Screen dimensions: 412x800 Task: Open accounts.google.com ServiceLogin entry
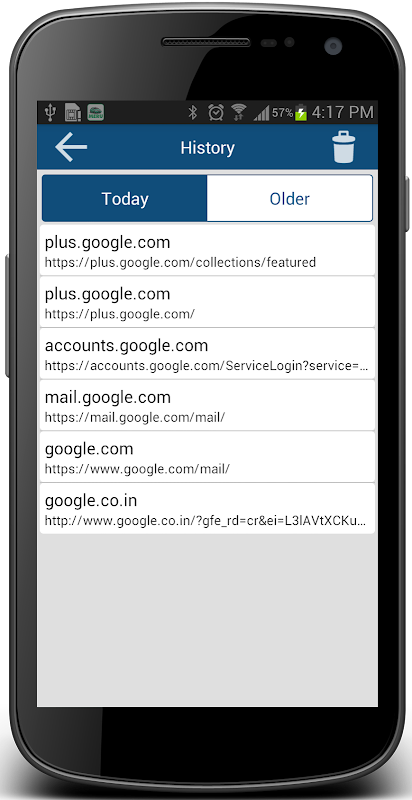(x=207, y=354)
